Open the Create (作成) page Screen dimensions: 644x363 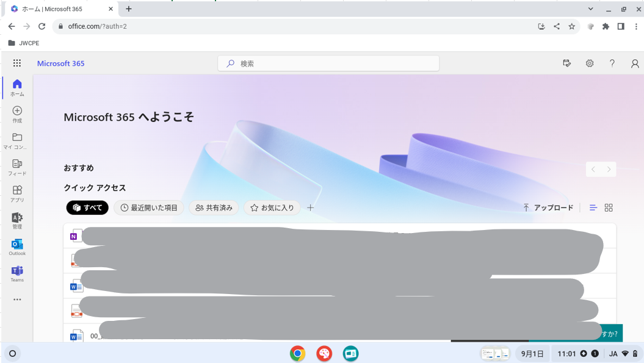(17, 115)
